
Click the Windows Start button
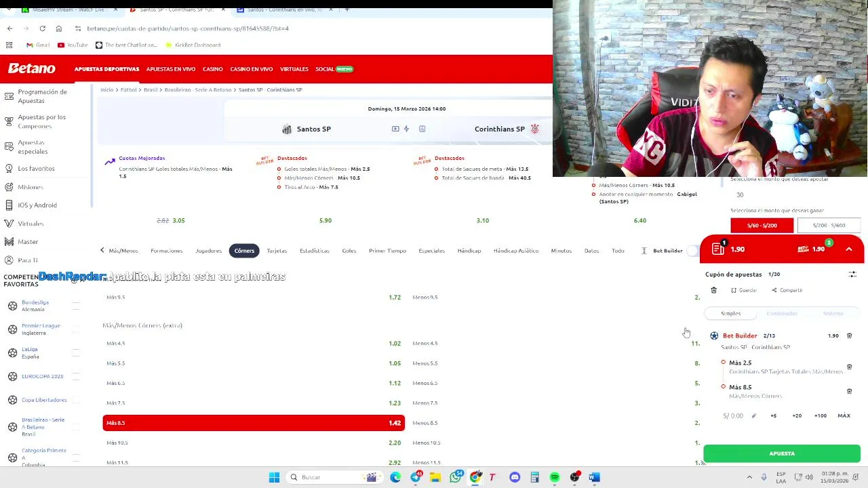pos(274,477)
